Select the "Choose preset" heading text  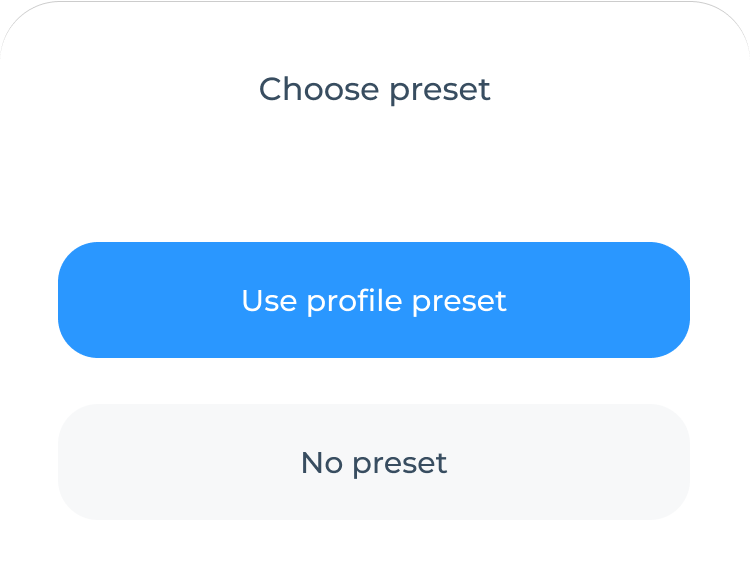pyautogui.click(x=374, y=89)
